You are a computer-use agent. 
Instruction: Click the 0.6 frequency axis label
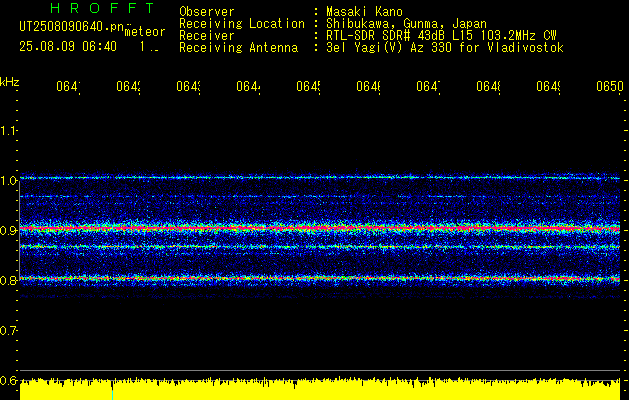[x=9, y=380]
